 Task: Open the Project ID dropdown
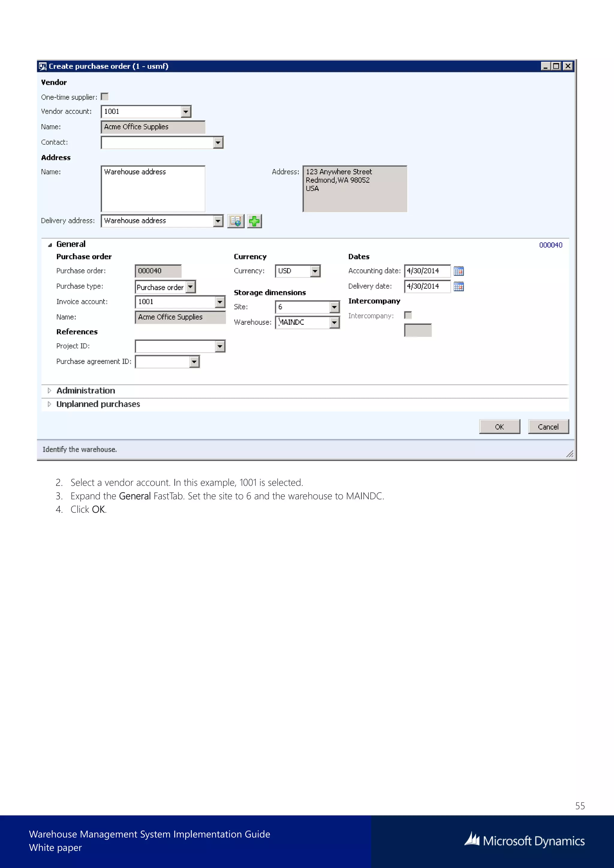pyautogui.click(x=220, y=346)
